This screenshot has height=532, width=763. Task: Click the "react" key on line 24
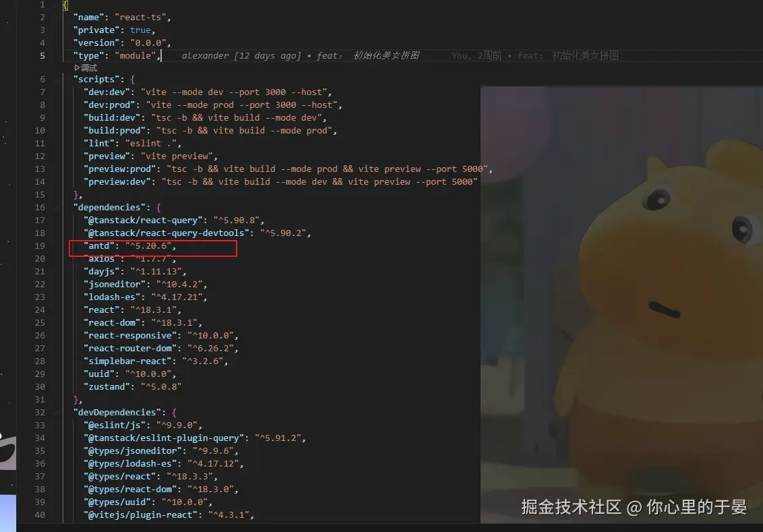tap(101, 309)
